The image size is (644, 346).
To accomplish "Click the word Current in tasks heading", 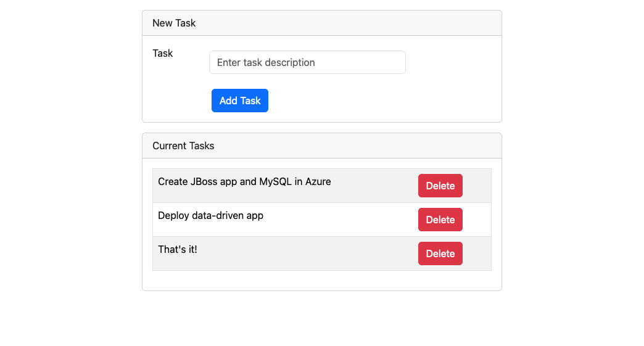I will (170, 146).
